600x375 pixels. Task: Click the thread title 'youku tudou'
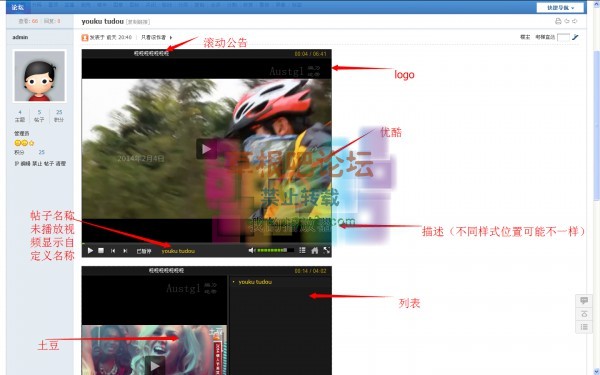(x=103, y=21)
